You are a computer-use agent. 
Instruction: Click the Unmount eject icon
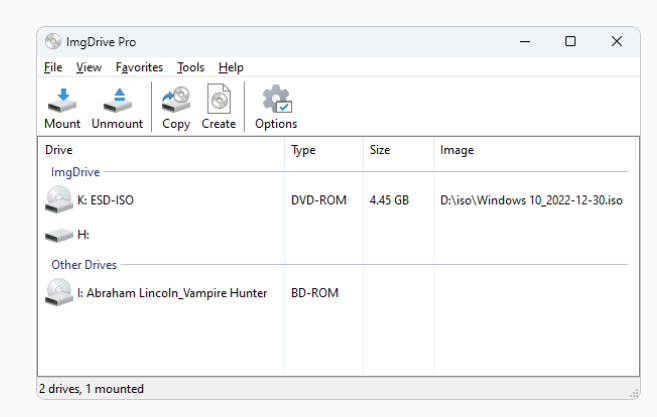[118, 101]
